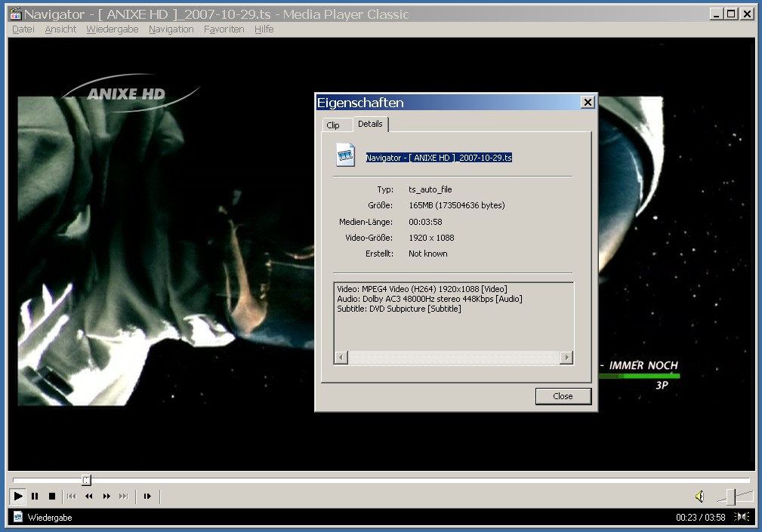Click left arrow of stream info scrollbar

tap(341, 358)
